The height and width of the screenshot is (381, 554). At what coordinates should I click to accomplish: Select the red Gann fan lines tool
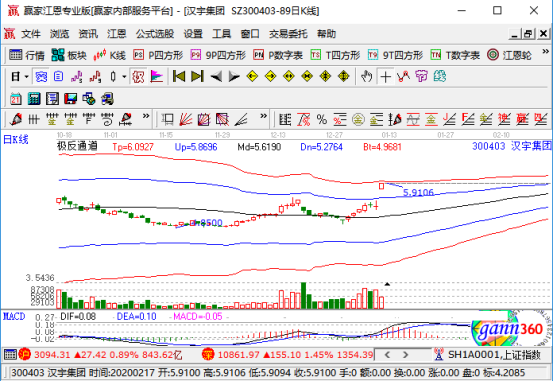185,120
